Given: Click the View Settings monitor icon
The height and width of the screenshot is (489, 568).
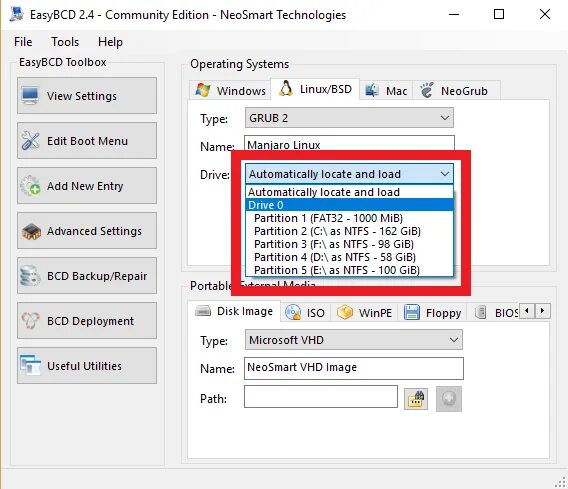Looking at the screenshot, I should 30,96.
